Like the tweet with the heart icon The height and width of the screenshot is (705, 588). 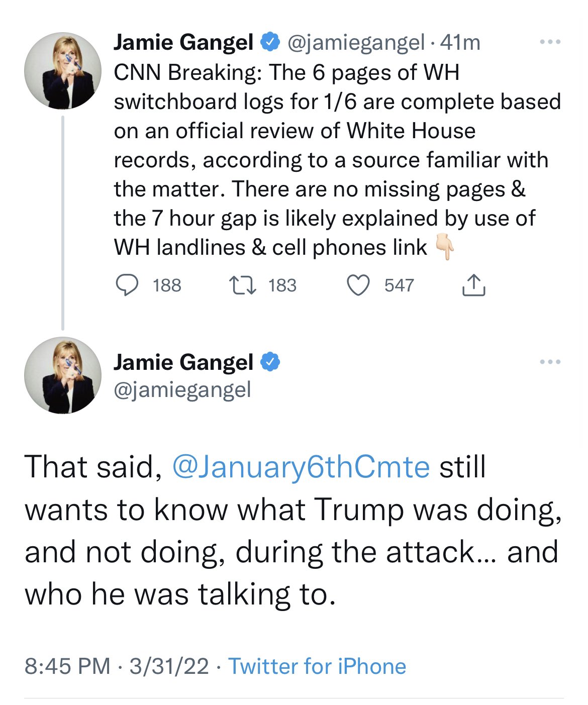pos(358,285)
